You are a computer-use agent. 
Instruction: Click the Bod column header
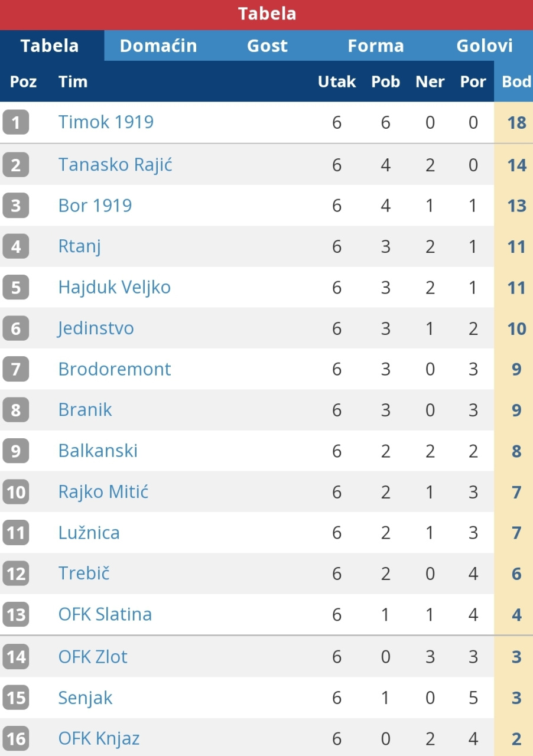(516, 82)
